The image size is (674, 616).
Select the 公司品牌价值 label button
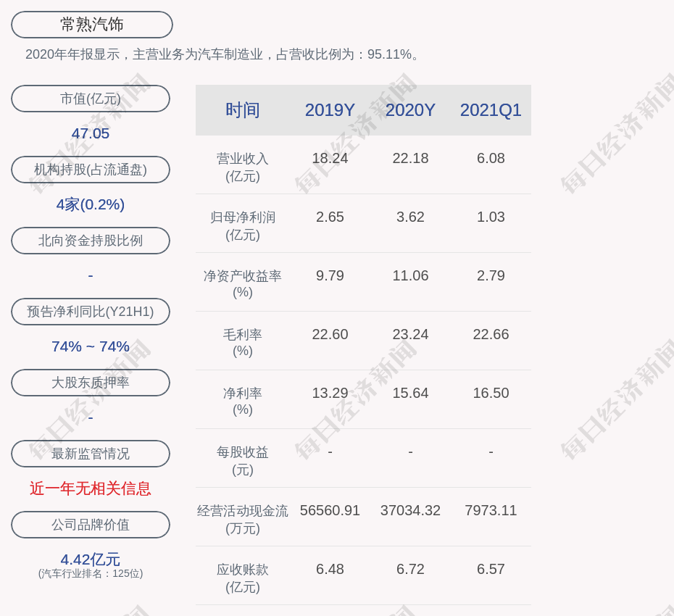coord(91,525)
